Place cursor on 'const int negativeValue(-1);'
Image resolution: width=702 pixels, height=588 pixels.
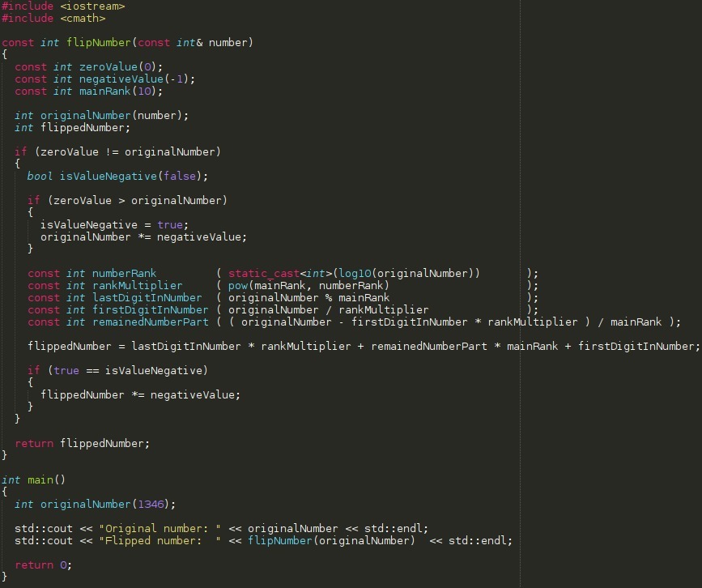click(104, 79)
